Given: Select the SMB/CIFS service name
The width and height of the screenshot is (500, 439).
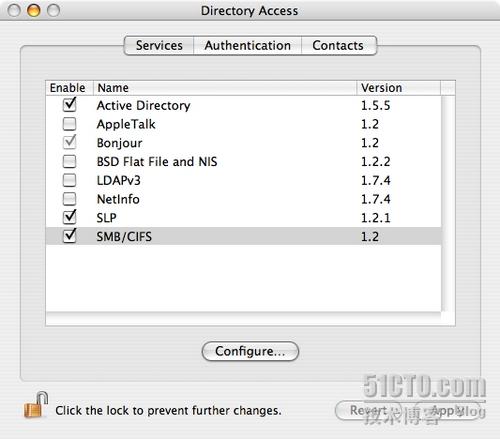Looking at the screenshot, I should [x=124, y=237].
